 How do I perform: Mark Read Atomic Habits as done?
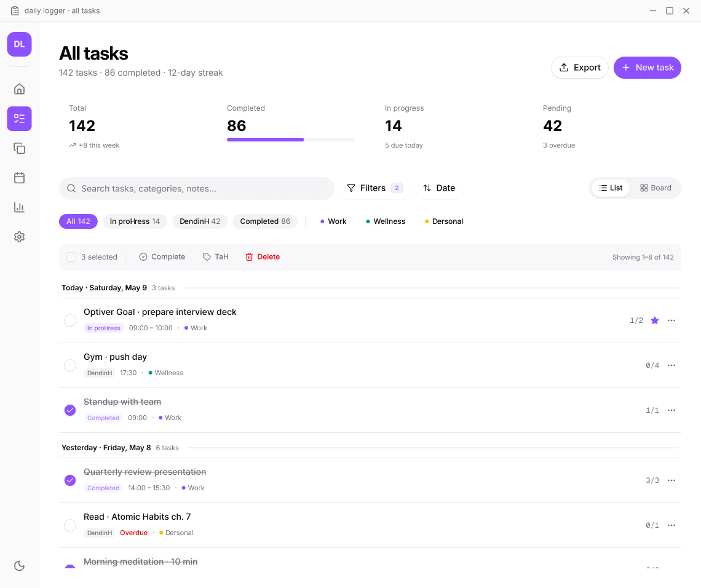pos(70,525)
